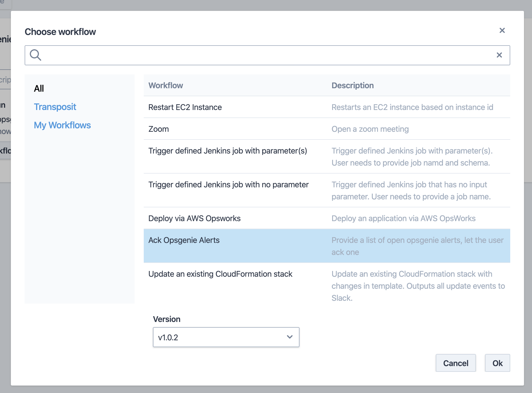This screenshot has height=393, width=532.
Task: Pick Trigger Jenkins job with no parameter
Action: [x=228, y=185]
